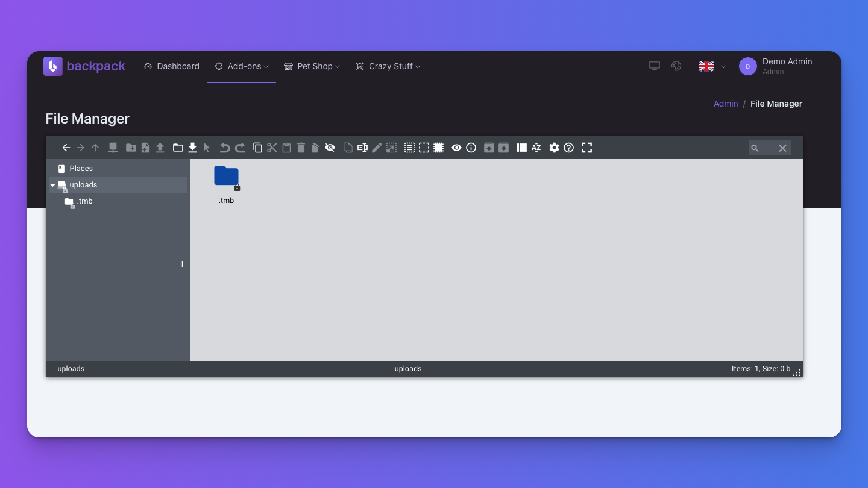Open file manager Preferences gear
This screenshot has height=488, width=868.
click(554, 148)
